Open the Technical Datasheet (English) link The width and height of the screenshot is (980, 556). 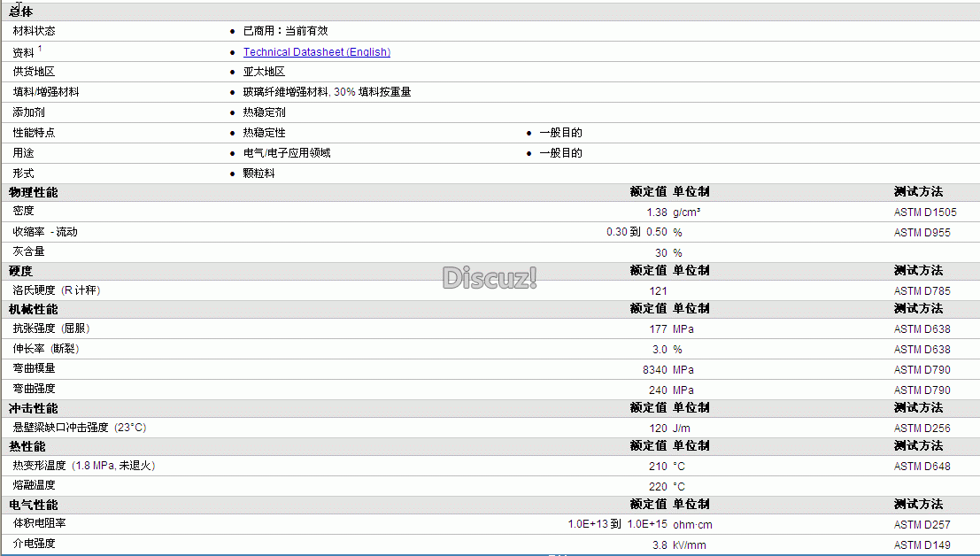317,52
